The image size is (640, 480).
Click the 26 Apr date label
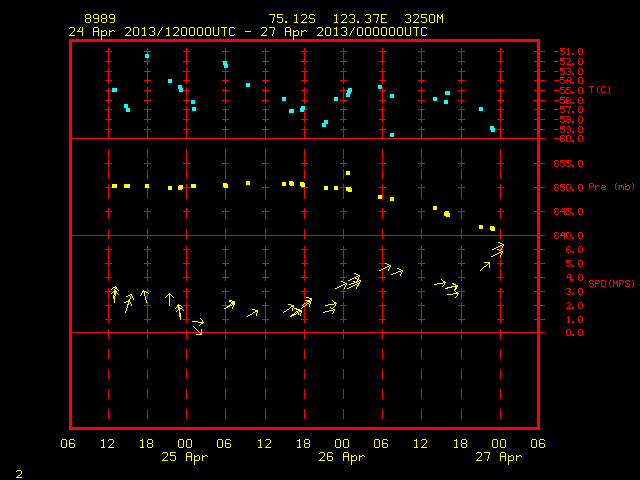click(342, 457)
